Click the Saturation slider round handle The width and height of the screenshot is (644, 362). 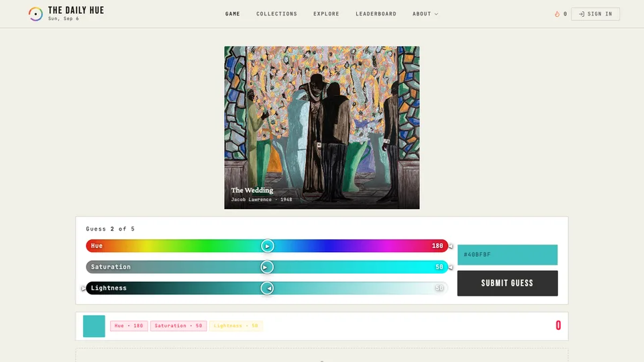pyautogui.click(x=267, y=267)
